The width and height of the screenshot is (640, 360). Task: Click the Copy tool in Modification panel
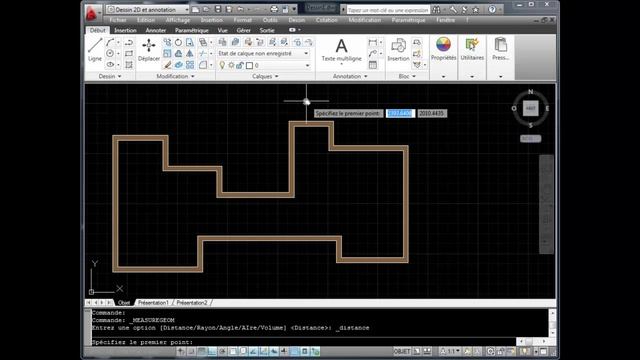[x=167, y=42]
